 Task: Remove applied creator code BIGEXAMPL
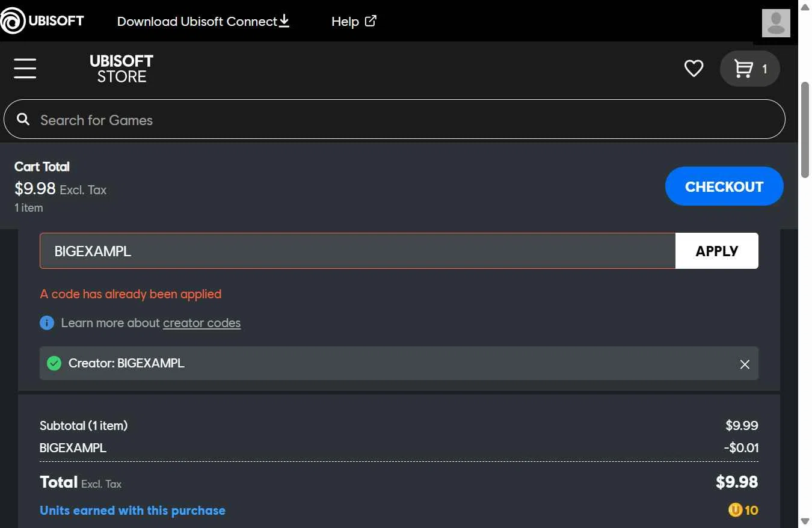(x=745, y=364)
